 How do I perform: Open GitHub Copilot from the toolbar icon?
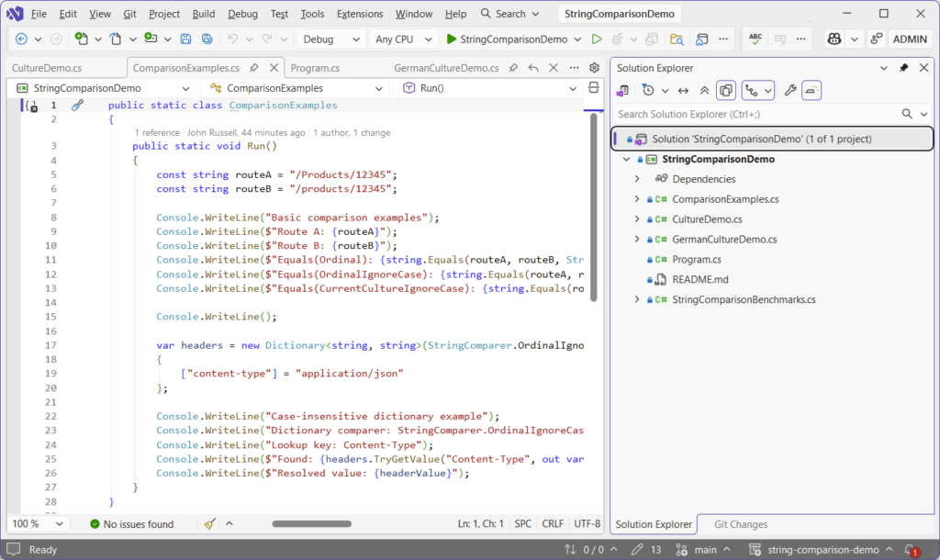point(832,39)
